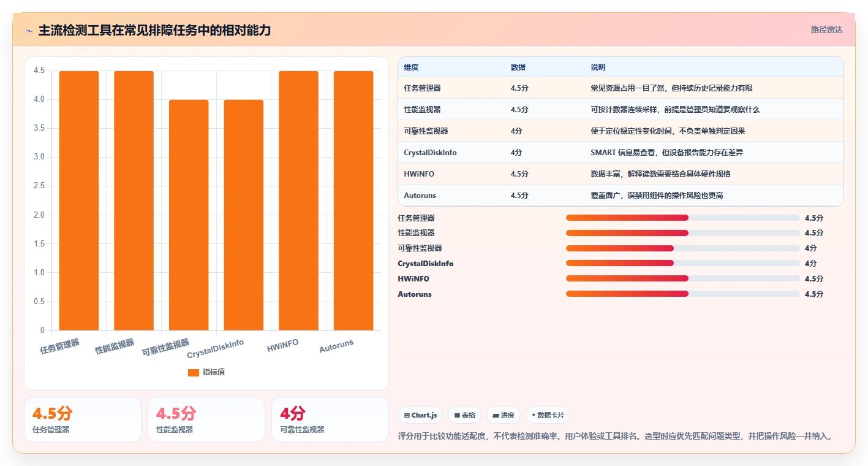Click the Chart.js tag
This screenshot has height=466, width=868.
pyautogui.click(x=421, y=415)
